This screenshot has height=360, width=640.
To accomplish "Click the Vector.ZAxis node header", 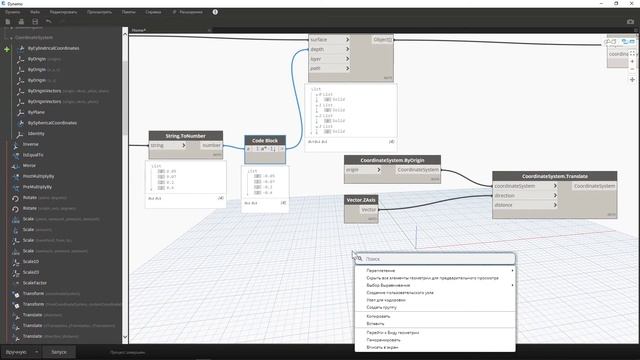I will (361, 200).
